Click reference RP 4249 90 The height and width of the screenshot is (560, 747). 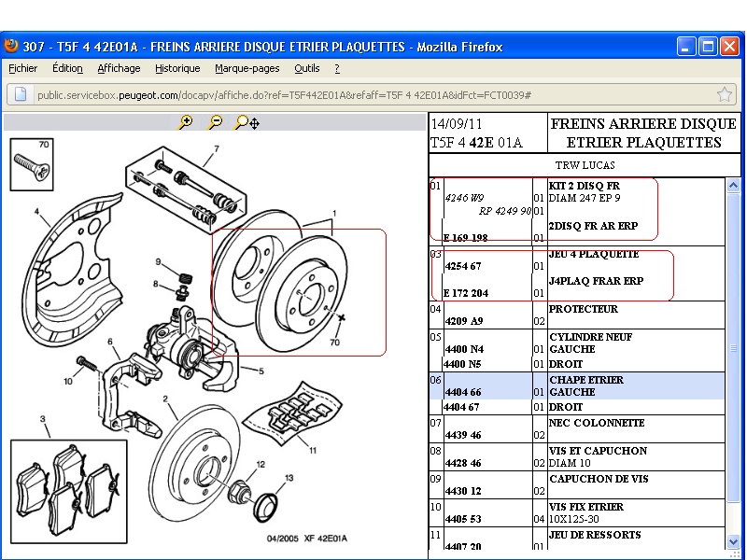[x=504, y=211]
